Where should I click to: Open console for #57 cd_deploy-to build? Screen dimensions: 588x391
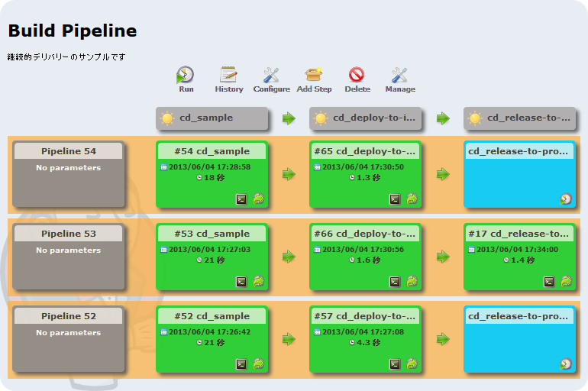click(x=395, y=364)
